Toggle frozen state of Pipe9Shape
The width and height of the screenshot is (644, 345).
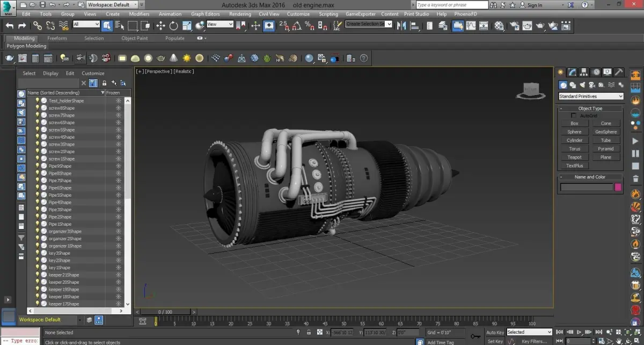(118, 166)
